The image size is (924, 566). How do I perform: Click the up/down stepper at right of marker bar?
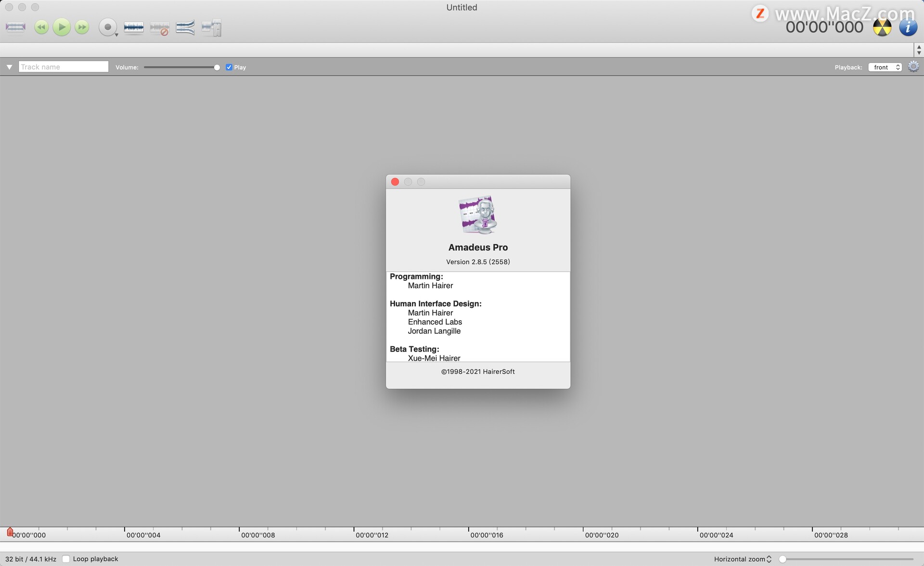coord(919,50)
